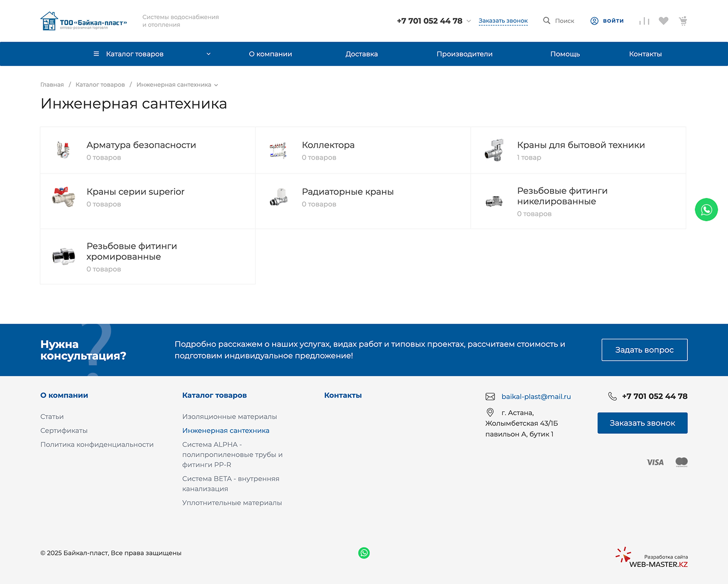Viewport: 728px width, 584px height.
Task: Click the wishlist heart icon
Action: [664, 21]
